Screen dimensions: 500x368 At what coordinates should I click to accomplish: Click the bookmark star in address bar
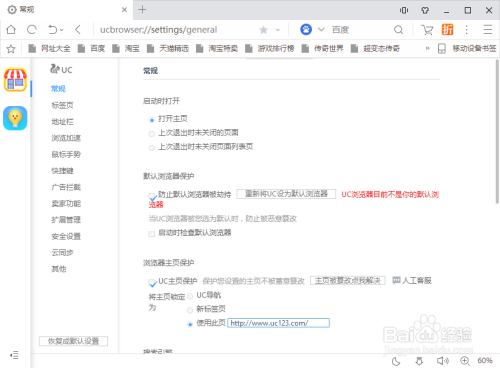(263, 30)
